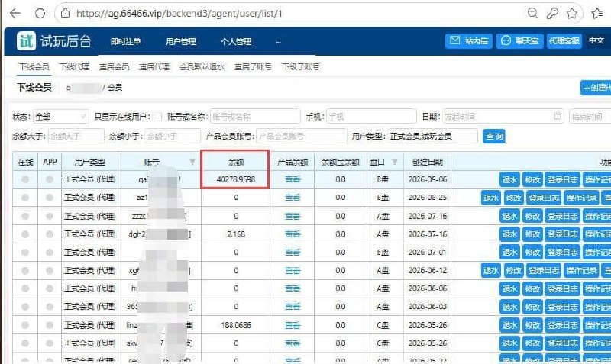Click the 会员 breadcrumb text

115,88
